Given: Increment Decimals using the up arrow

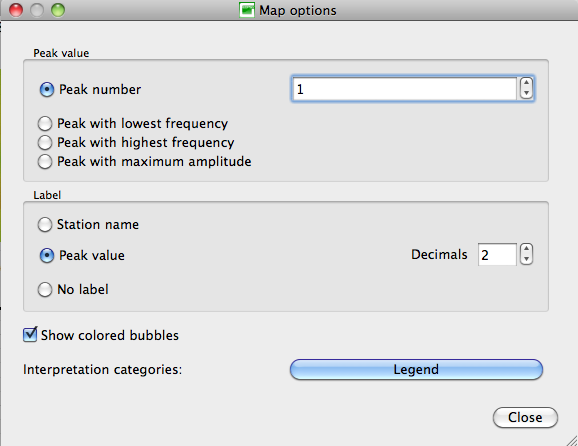Looking at the screenshot, I should 526,249.
